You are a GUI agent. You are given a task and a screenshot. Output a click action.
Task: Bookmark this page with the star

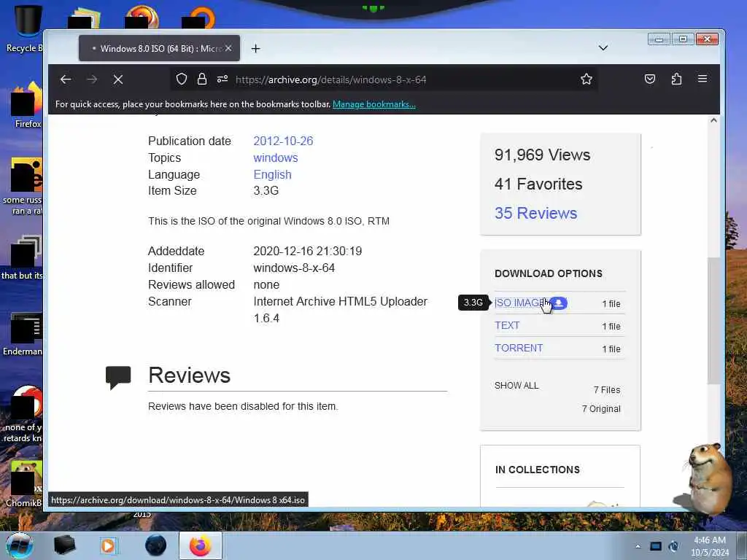point(587,79)
